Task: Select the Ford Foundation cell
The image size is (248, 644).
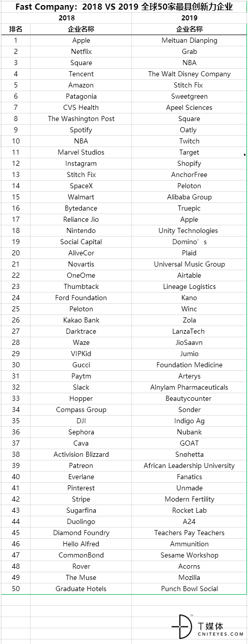Action: 81,298
